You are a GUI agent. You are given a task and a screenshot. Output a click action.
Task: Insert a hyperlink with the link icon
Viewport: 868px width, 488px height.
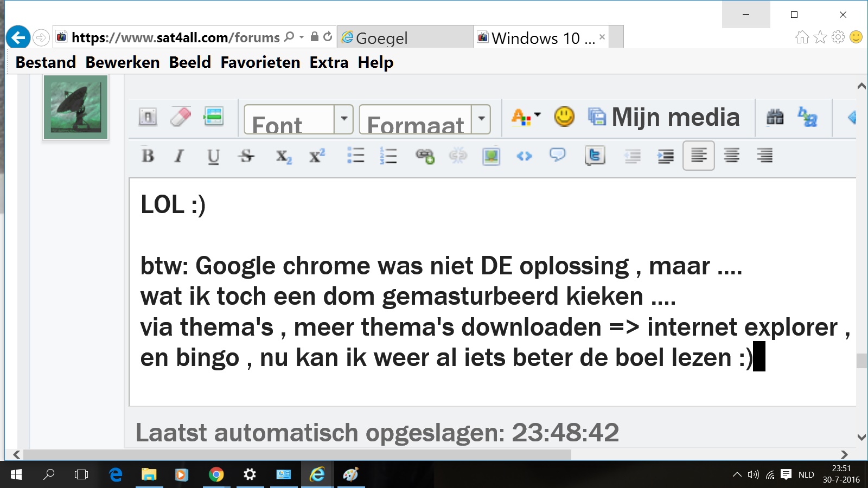pos(425,156)
